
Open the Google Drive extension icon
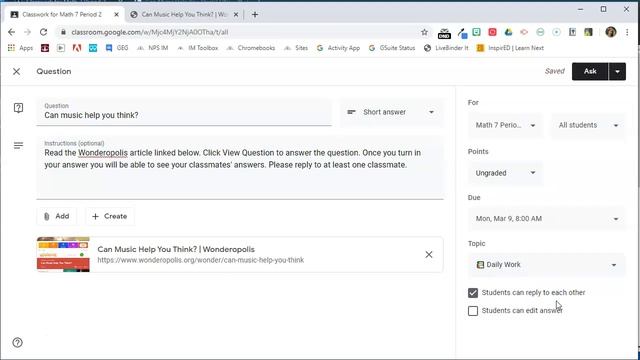pyautogui.click(x=508, y=32)
